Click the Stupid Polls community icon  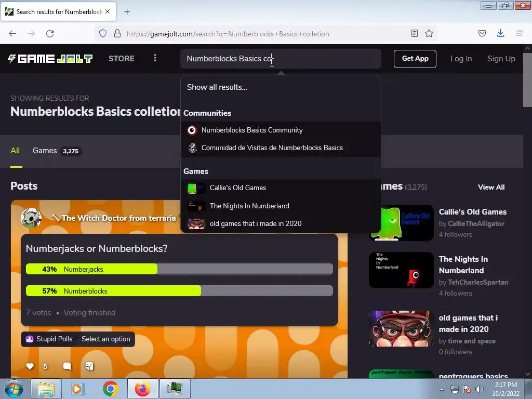pos(30,339)
